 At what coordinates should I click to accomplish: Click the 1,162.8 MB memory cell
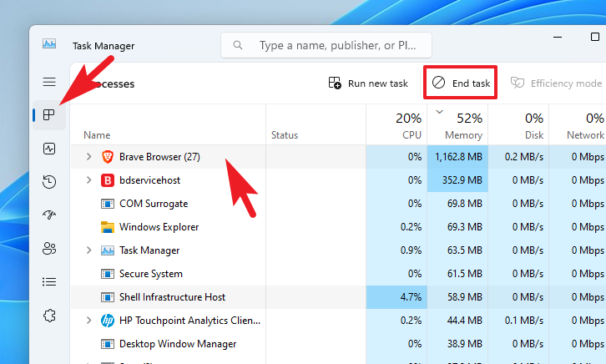point(457,157)
